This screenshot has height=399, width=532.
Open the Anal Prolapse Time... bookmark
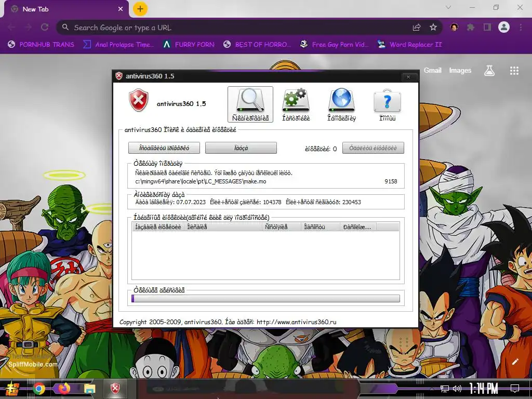[x=118, y=45]
